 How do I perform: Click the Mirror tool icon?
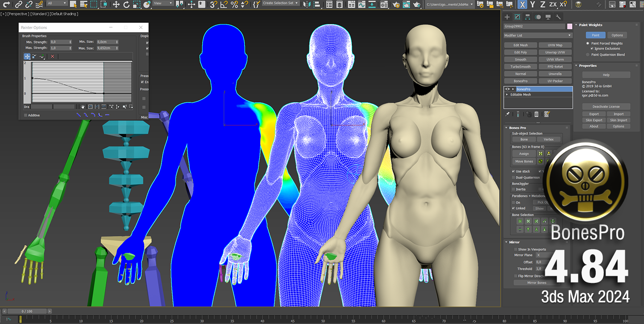[x=307, y=4]
